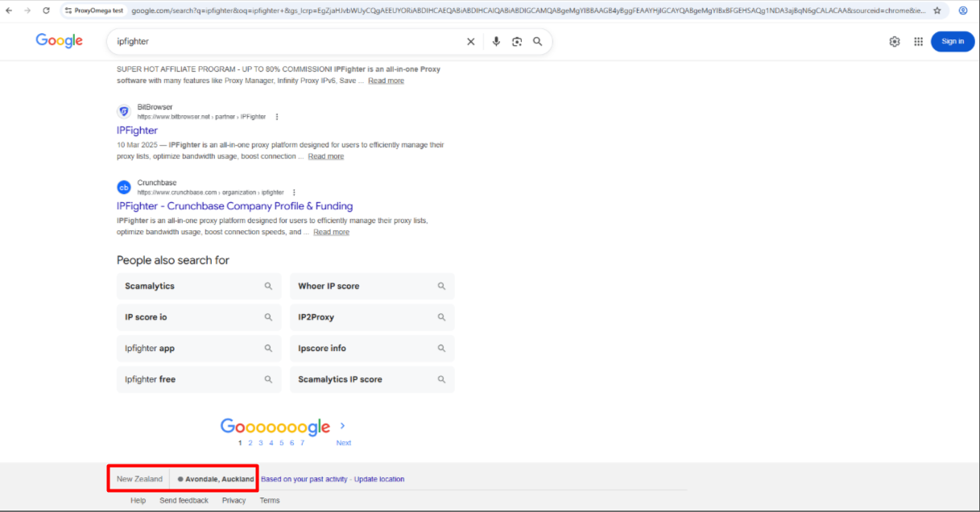This screenshot has width=980, height=512.
Task: Click the Crunchbase site name text
Action: [156, 183]
